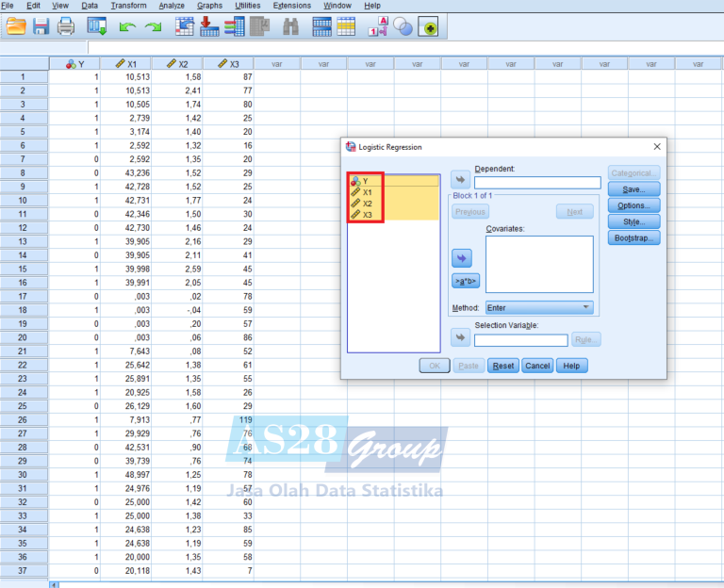Open the Transform menu

click(x=128, y=6)
